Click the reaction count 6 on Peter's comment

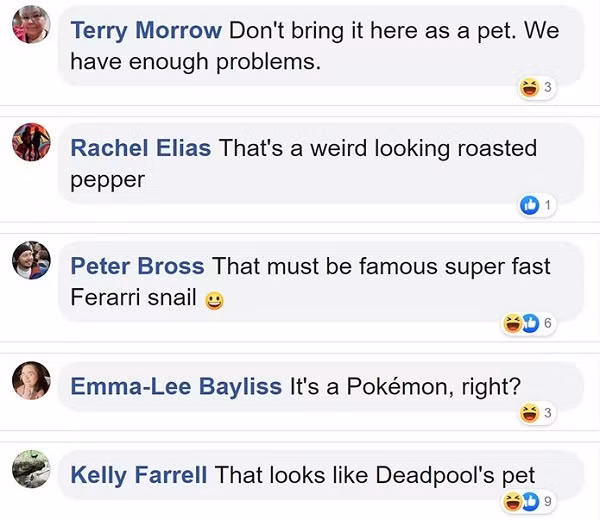click(548, 324)
